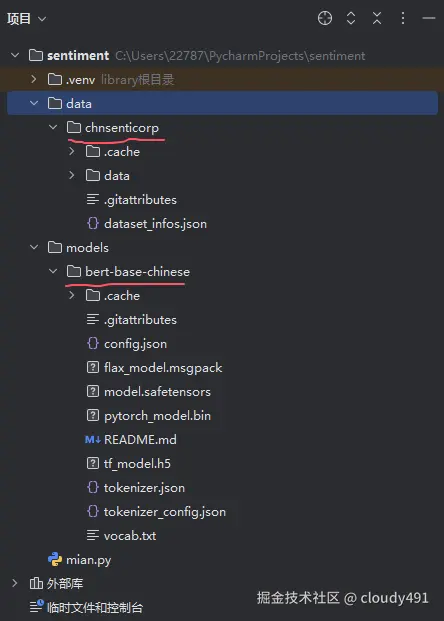
Task: Expand the .venv folder chevron
Action: tap(34, 79)
